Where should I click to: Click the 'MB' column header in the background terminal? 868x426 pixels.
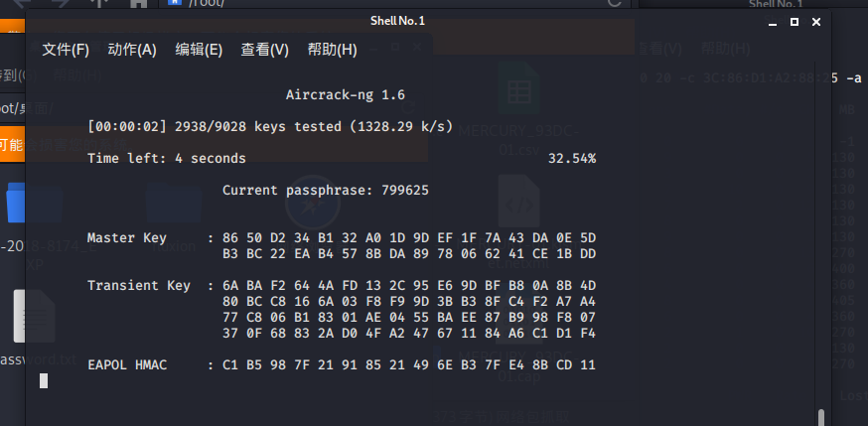[x=846, y=110]
